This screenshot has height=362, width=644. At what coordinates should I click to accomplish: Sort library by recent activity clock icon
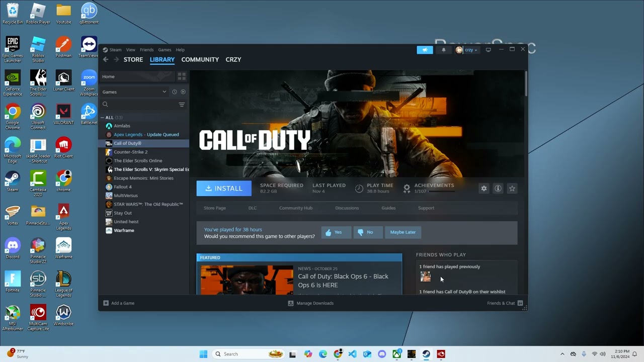point(175,92)
